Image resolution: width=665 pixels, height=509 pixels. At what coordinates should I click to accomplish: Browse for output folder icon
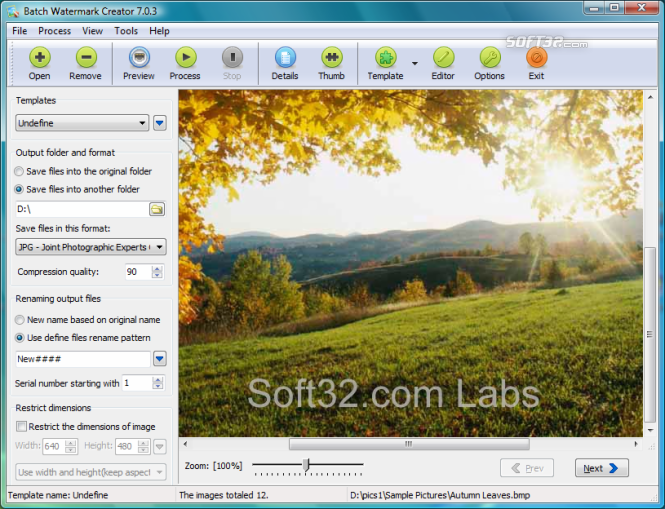pyautogui.click(x=157, y=209)
